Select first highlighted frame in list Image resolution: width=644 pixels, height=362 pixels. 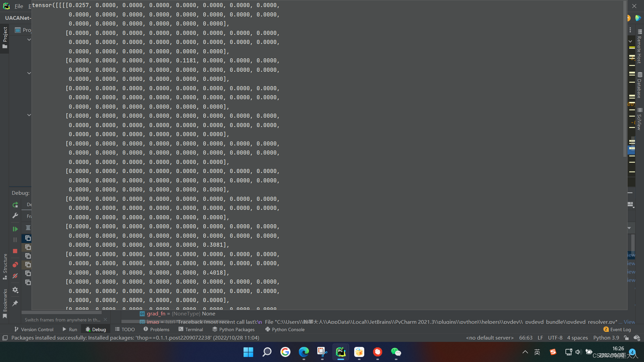(28, 238)
